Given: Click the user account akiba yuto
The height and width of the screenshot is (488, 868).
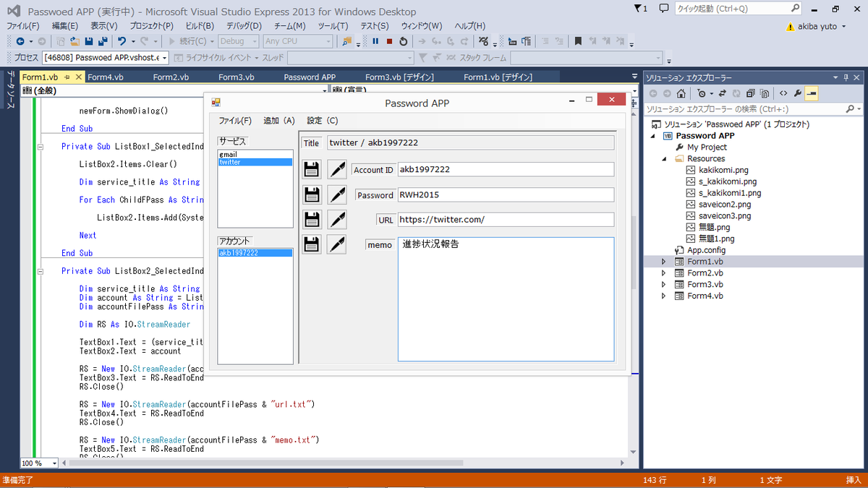Looking at the screenshot, I should pyautogui.click(x=819, y=27).
